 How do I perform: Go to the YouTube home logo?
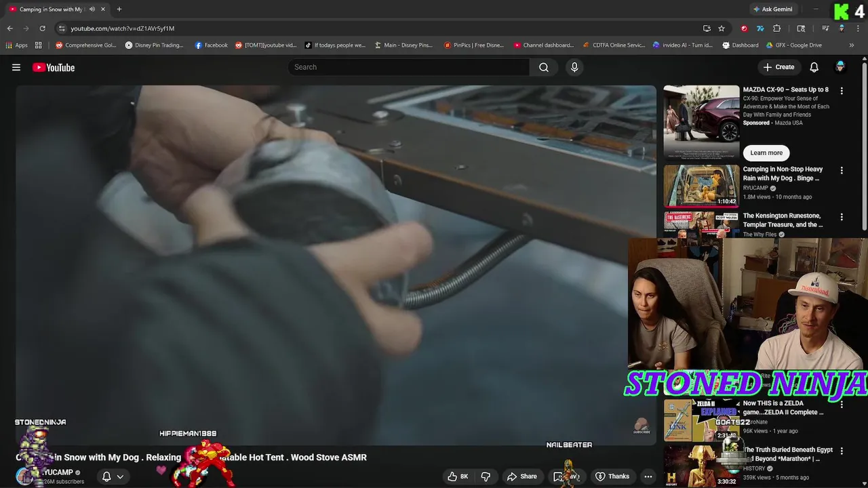point(54,67)
